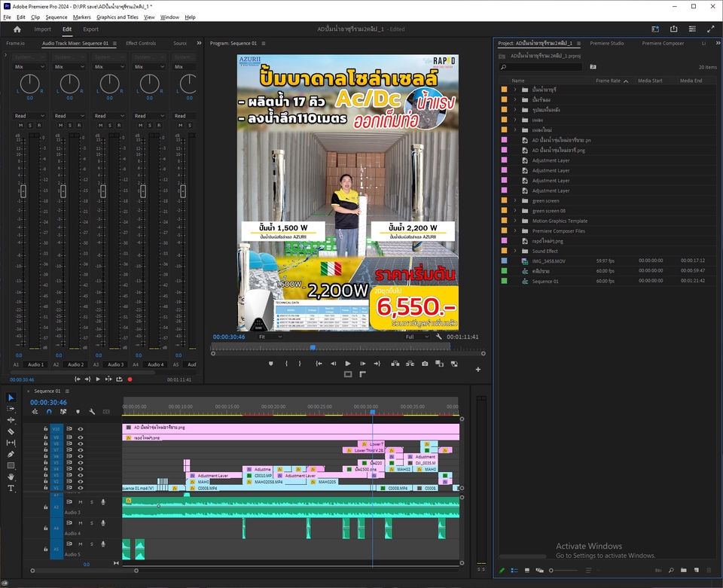Open Audio 1 automation mode Read dropdown
Viewport: 723px width, 588px height.
click(29, 116)
